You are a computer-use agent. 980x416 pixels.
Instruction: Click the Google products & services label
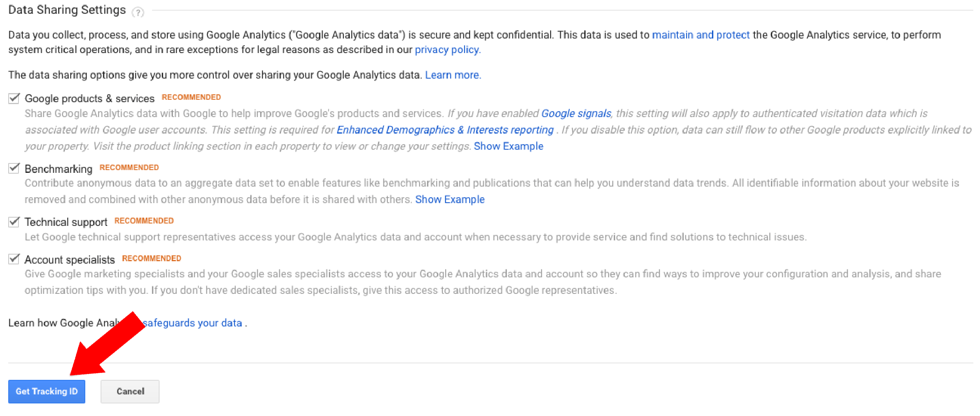(90, 99)
